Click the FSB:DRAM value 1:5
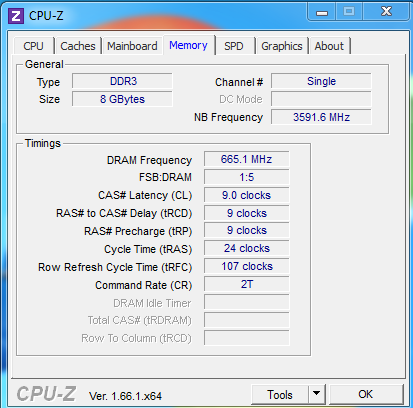 coord(247,177)
